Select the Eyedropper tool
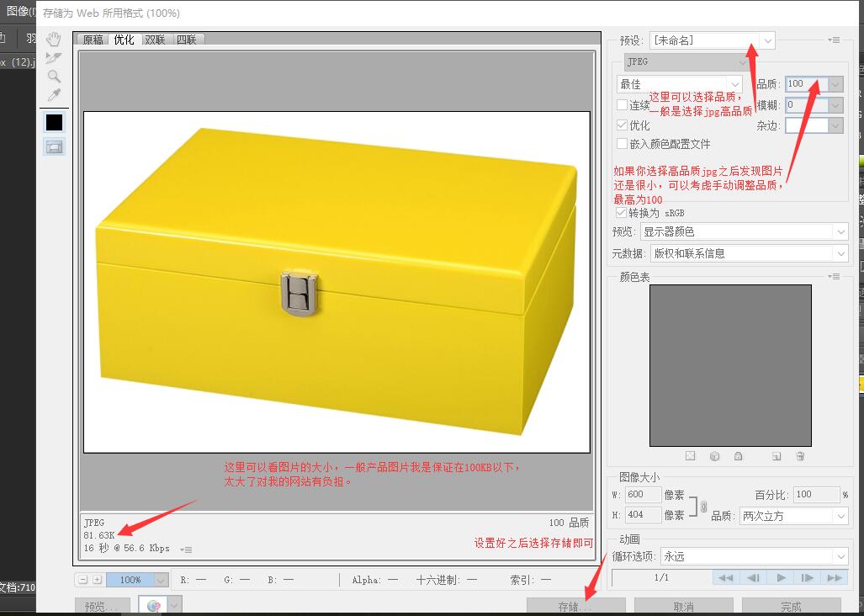Viewport: 864px width, 616px height. point(54,95)
